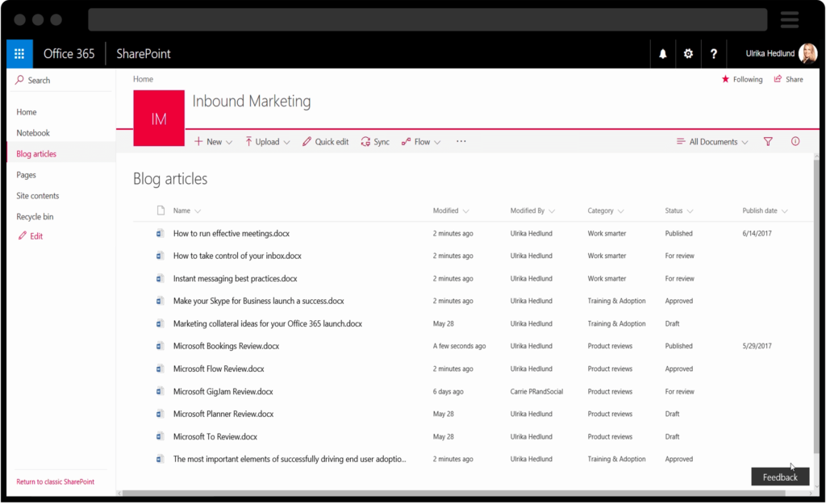Click the browser address bar
Viewport: 826px width, 504px height.
[x=428, y=19]
